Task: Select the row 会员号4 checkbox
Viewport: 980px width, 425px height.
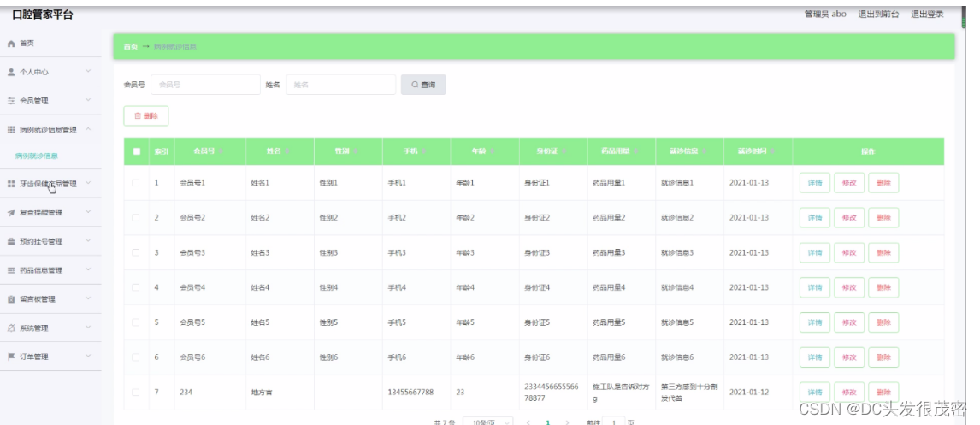Action: [136, 287]
